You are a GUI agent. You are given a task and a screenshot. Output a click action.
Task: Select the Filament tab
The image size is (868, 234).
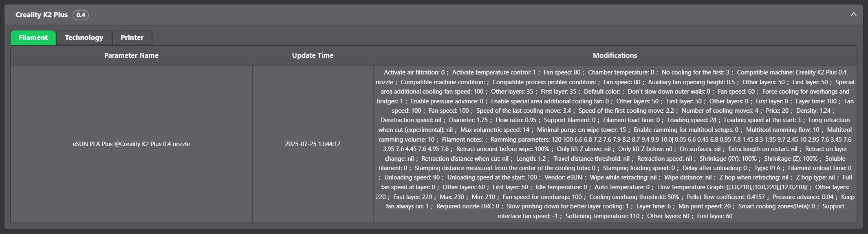coord(33,37)
